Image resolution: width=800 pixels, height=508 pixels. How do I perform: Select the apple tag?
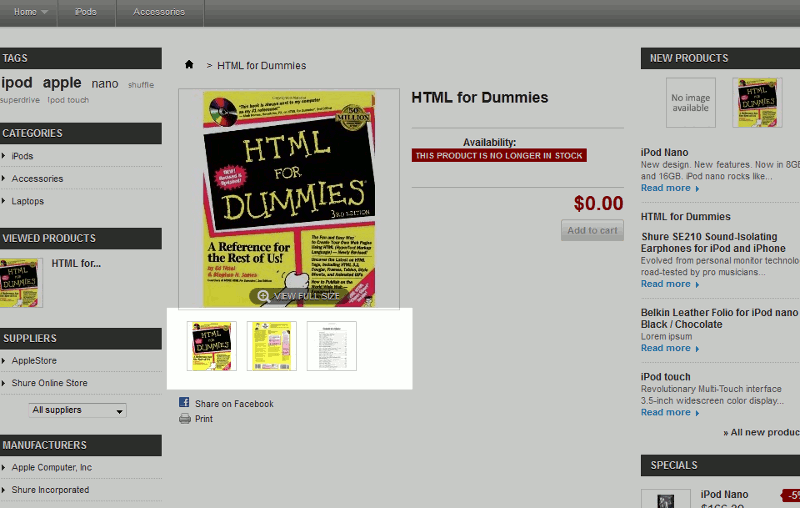(62, 83)
